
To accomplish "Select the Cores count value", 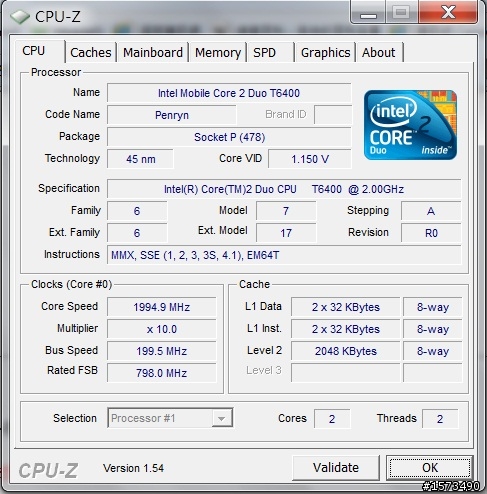I will (x=332, y=419).
